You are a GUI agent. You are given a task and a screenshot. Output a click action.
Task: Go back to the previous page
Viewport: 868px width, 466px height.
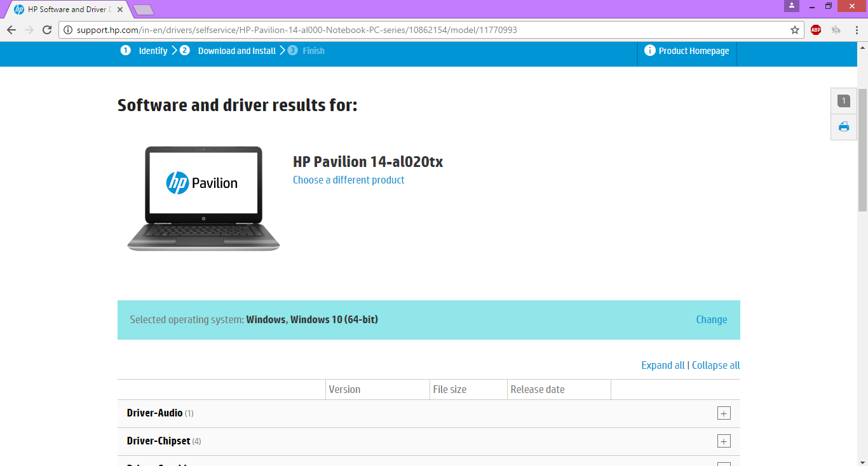click(x=11, y=30)
